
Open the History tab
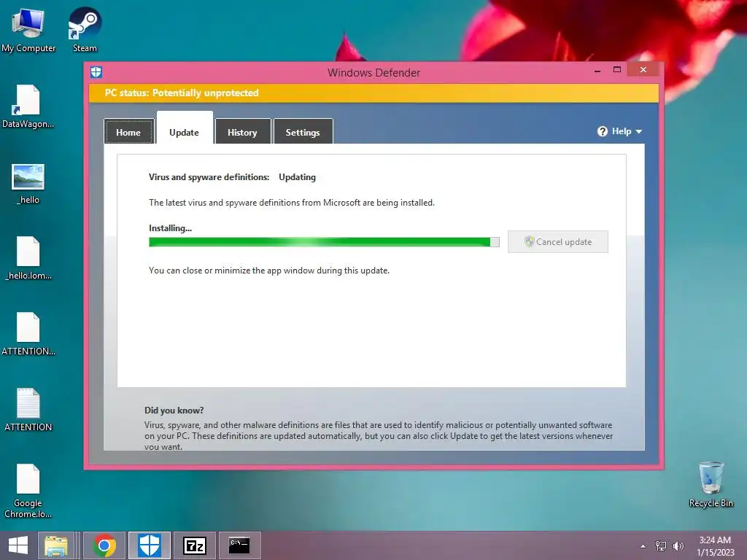(x=242, y=131)
